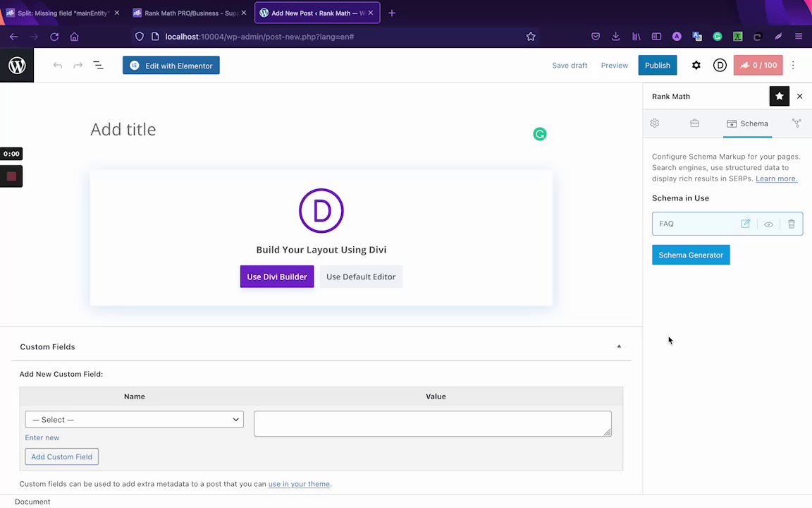
Task: Open the browser library icon
Action: 636,36
